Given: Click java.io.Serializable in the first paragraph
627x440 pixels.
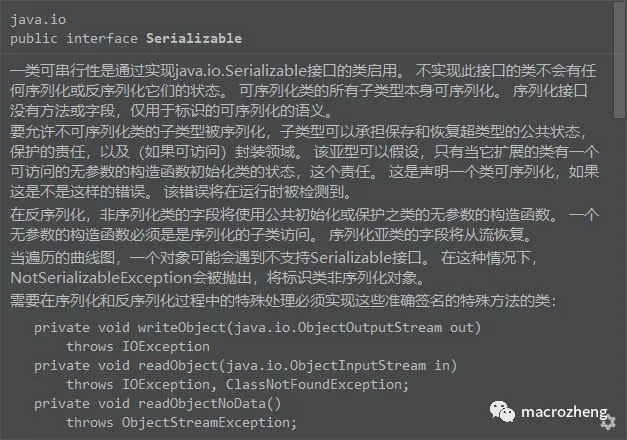Looking at the screenshot, I should tap(241, 71).
